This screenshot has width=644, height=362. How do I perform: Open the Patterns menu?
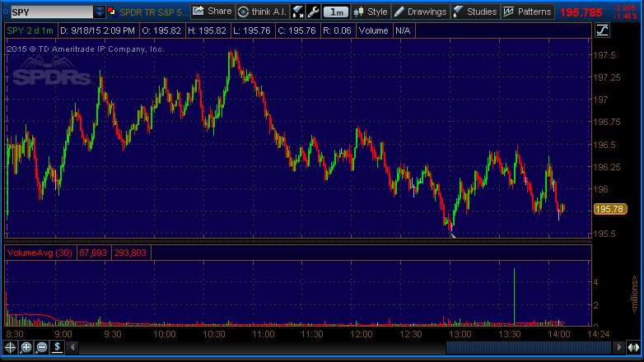(x=528, y=12)
